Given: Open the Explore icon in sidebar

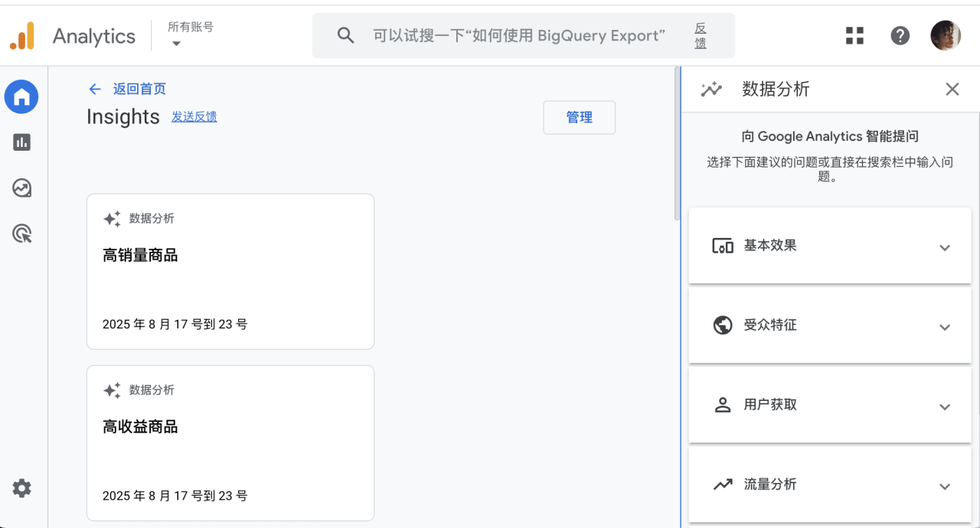Looking at the screenshot, I should pos(21,188).
